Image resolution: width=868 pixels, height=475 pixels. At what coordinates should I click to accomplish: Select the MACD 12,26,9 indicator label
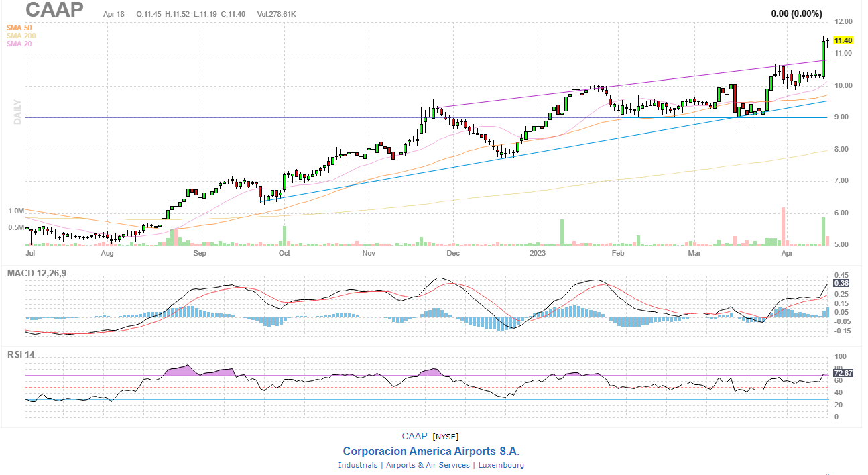pos(38,273)
